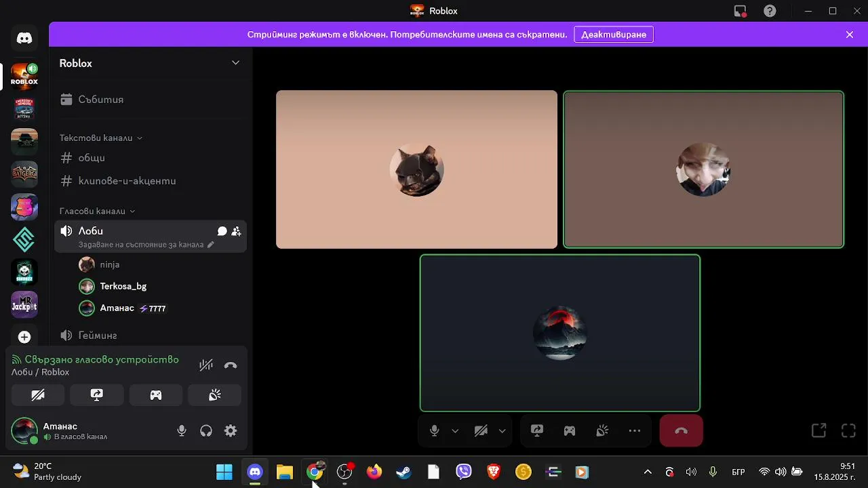Enter full screen call view
Viewport: 868px width, 488px height.
(849, 430)
